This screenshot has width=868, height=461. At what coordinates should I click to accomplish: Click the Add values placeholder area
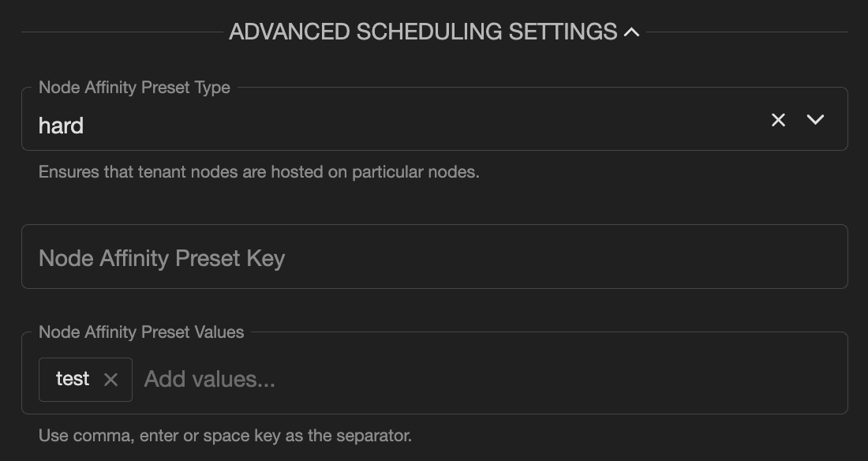pos(208,379)
